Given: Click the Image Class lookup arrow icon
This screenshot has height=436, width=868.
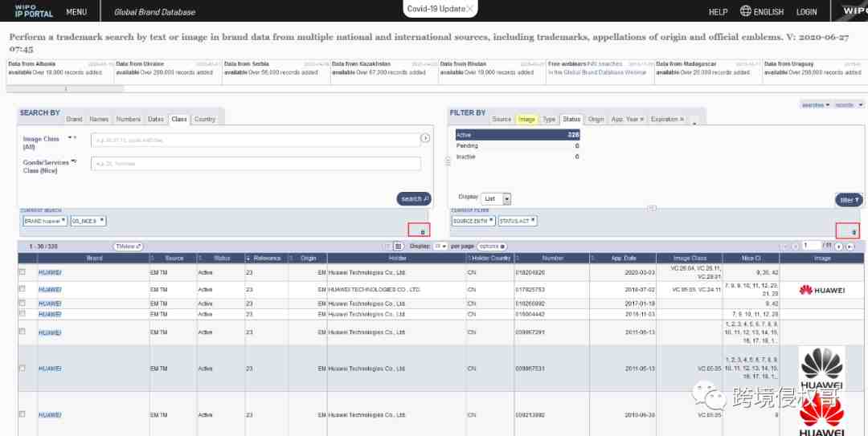Looking at the screenshot, I should [424, 138].
